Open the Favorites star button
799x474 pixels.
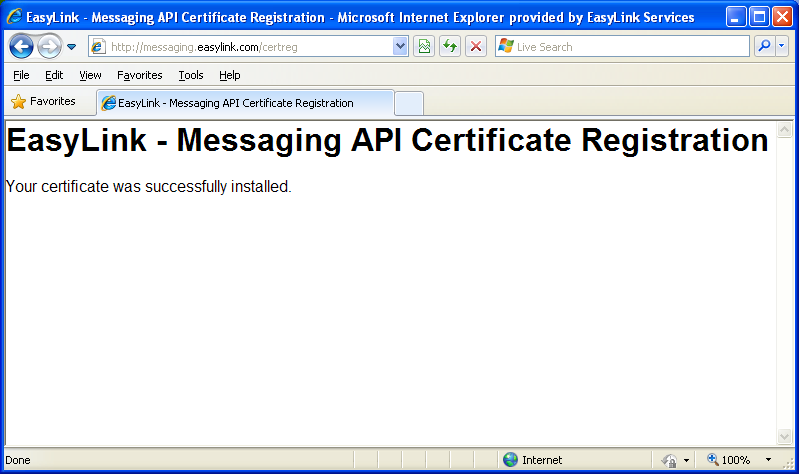click(43, 101)
